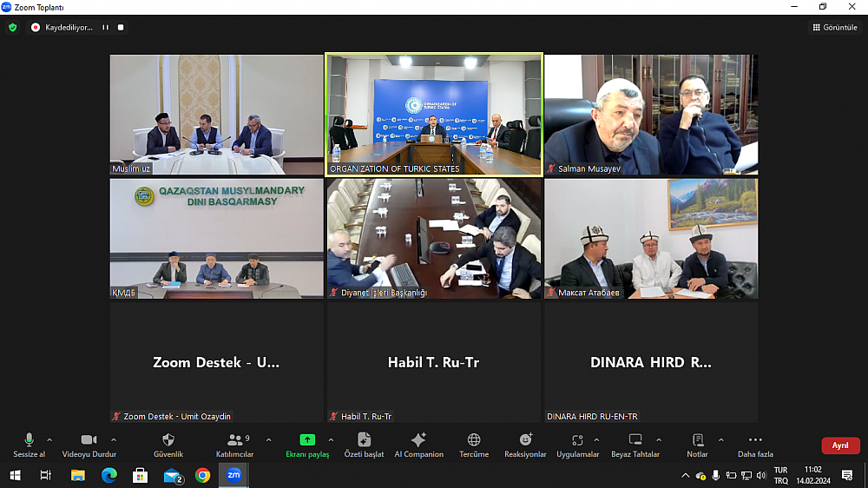Viewport: 868px width, 488px height.
Task: Expand arrow next to Notlar
Action: [720, 440]
